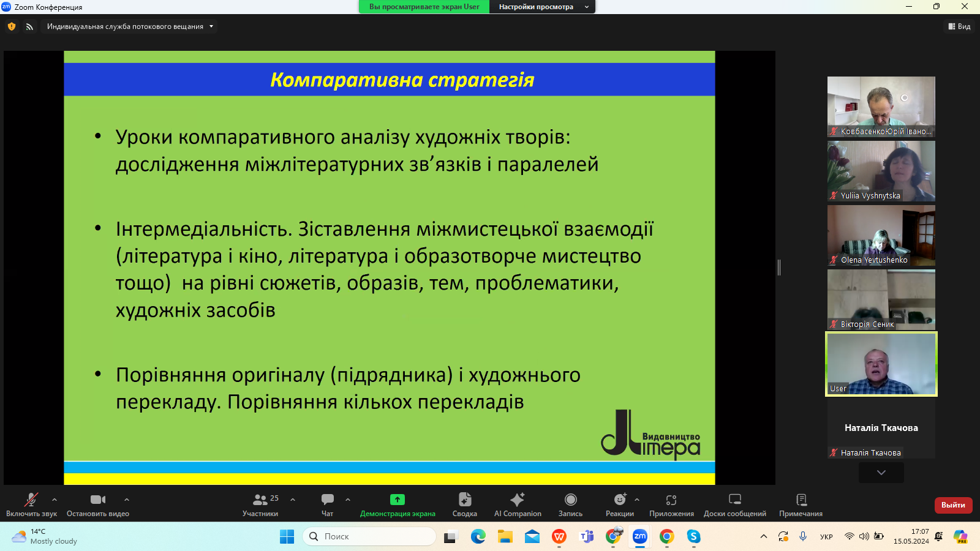
Task: Open the Сводка summary tool
Action: (464, 504)
